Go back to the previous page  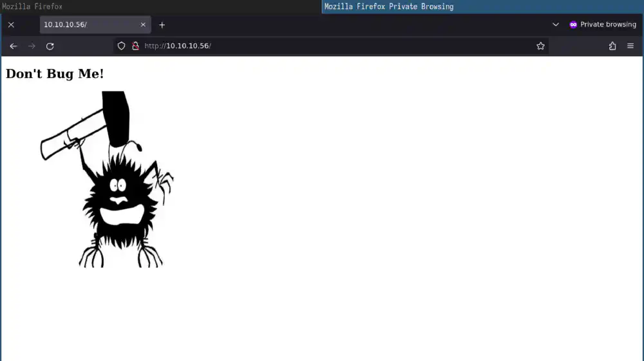pos(13,46)
